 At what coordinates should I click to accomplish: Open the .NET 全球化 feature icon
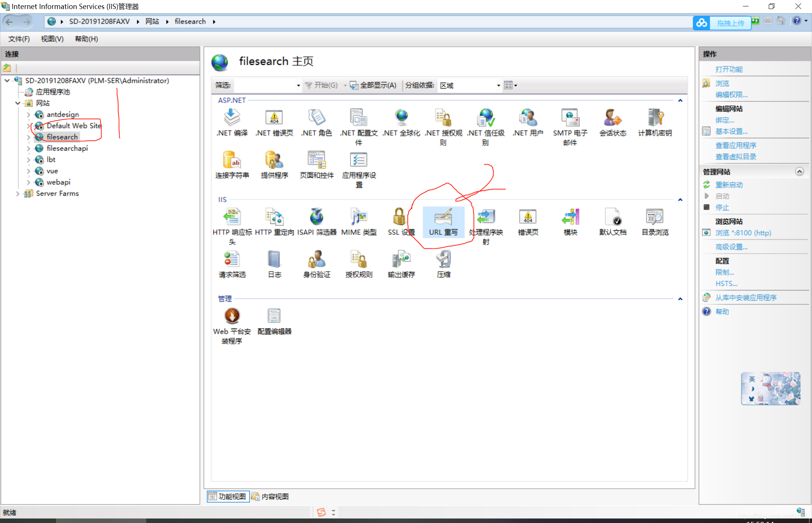(x=401, y=122)
